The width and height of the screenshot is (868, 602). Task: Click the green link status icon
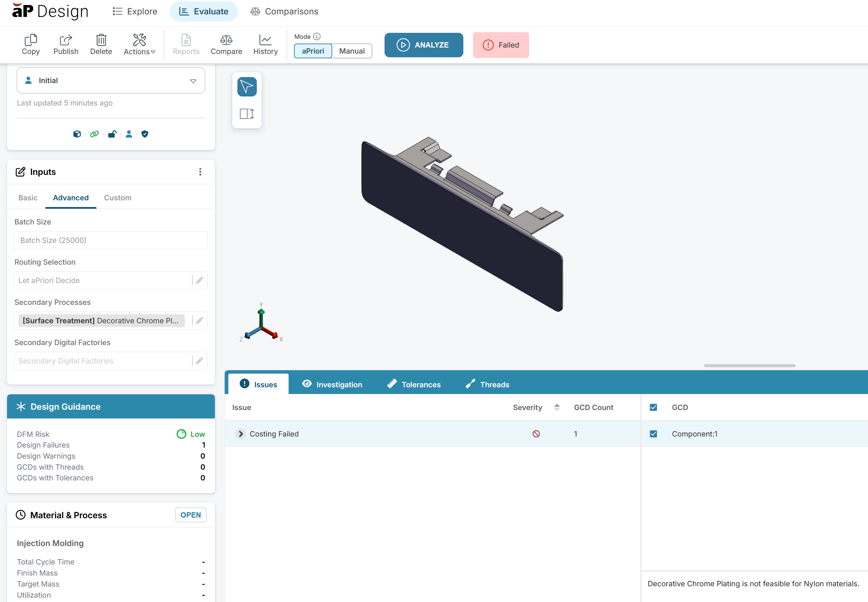pyautogui.click(x=94, y=134)
